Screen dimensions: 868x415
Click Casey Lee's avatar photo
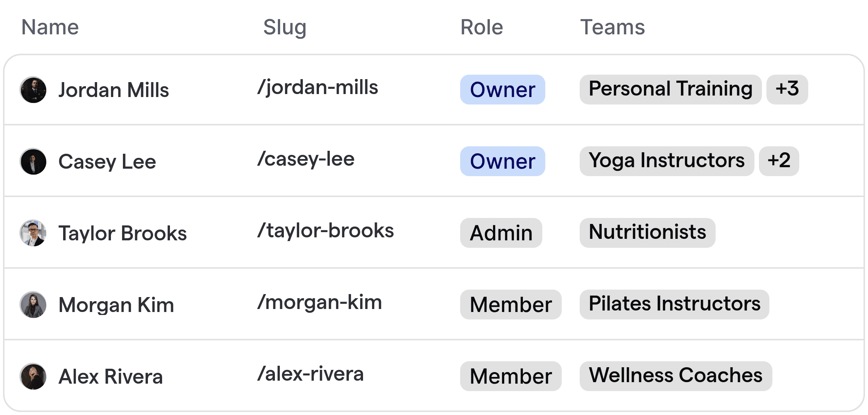click(x=33, y=161)
